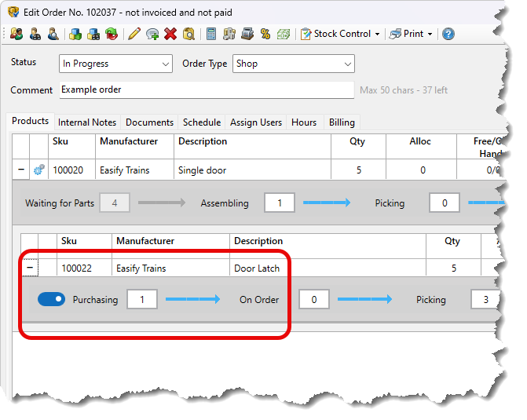This screenshot has height=420, width=527.
Task: Click the blue help question mark icon
Action: click(x=448, y=34)
